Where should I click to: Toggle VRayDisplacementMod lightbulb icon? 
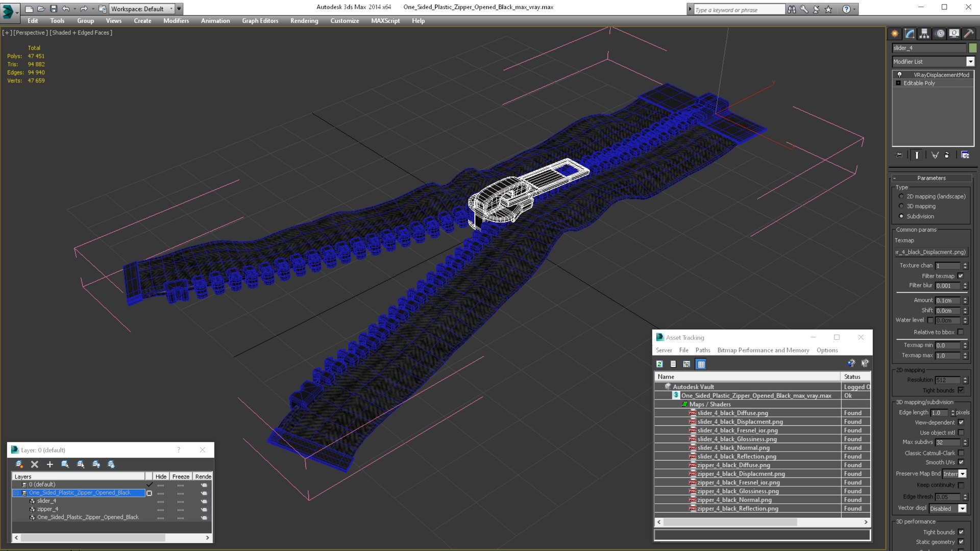point(899,74)
